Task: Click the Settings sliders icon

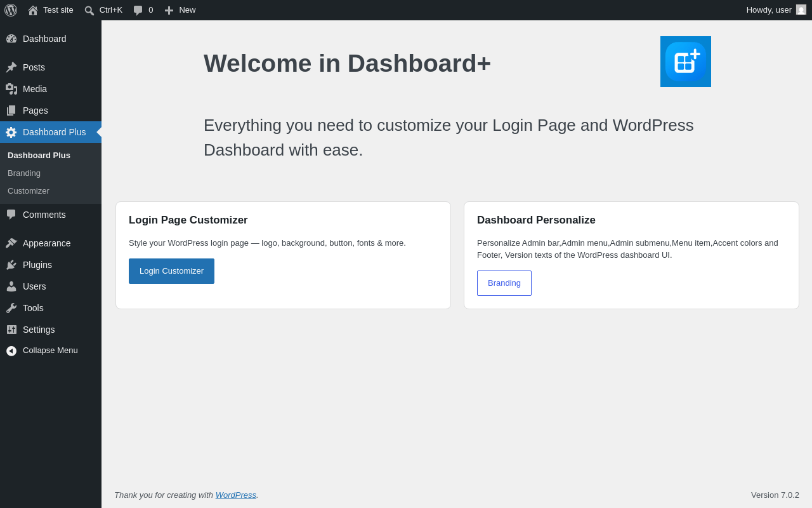Action: (x=11, y=330)
